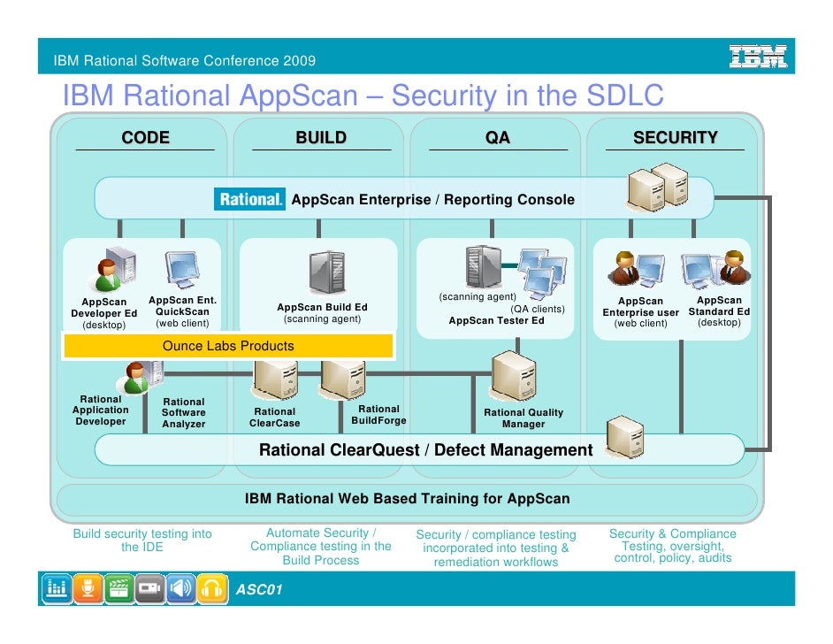Click the AppScan Enterprise user icon

[637, 268]
